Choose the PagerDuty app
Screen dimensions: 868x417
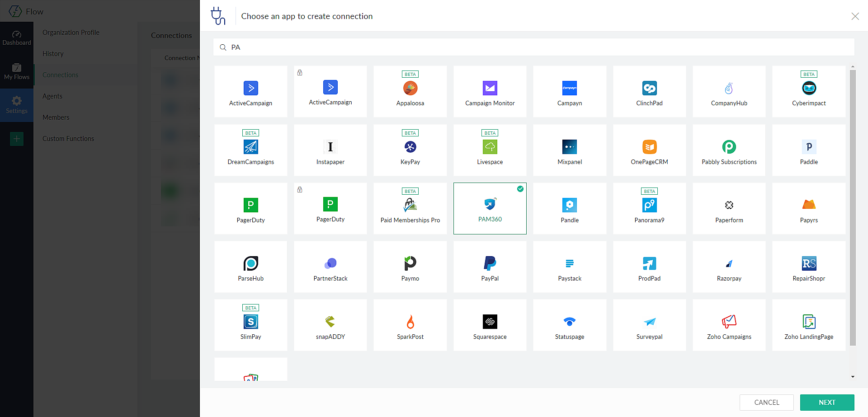tap(250, 208)
